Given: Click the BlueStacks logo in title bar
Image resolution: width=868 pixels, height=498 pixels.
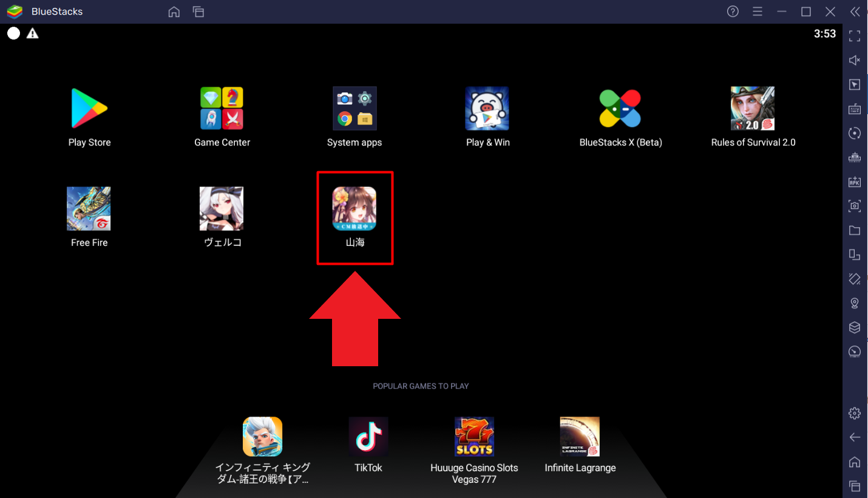Looking at the screenshot, I should pyautogui.click(x=15, y=12).
